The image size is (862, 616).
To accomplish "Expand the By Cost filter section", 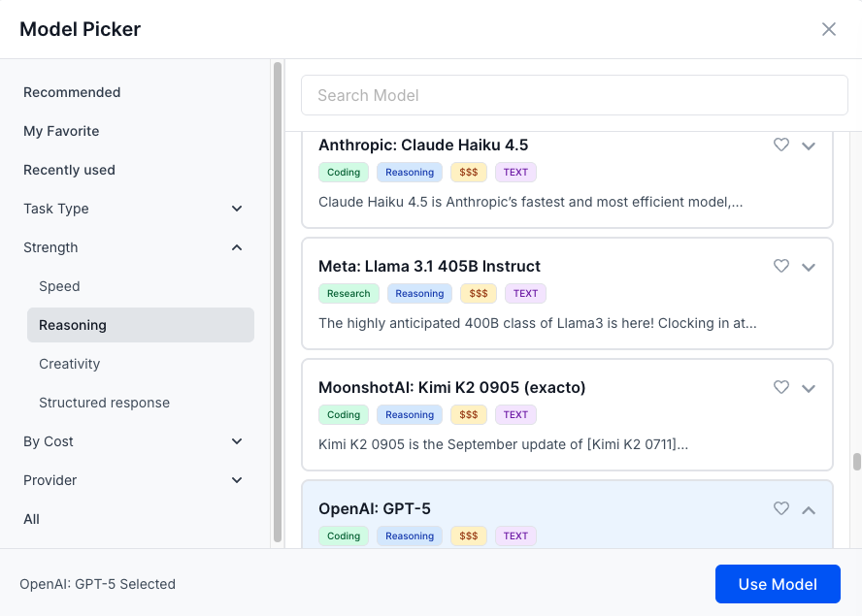I will (133, 441).
